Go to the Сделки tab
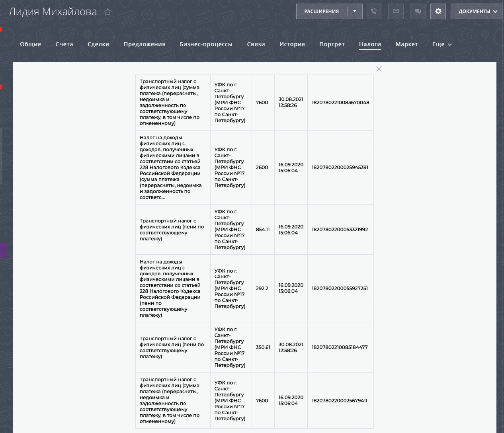This screenshot has height=433, width=504. (98, 44)
